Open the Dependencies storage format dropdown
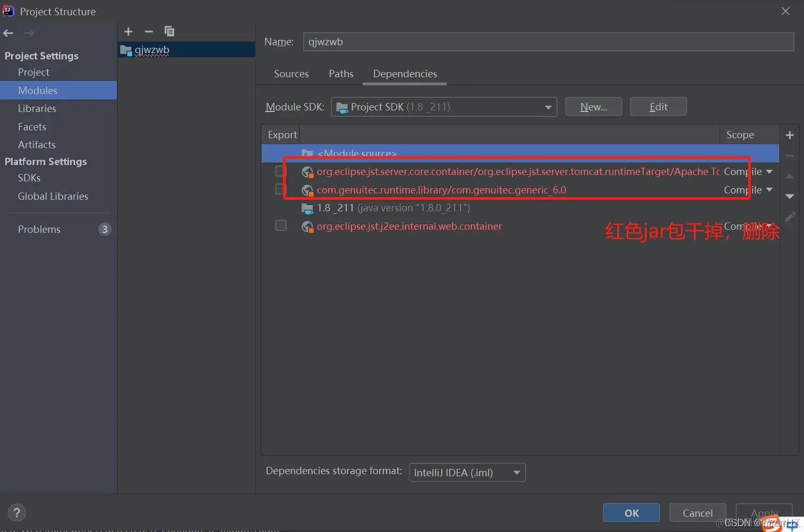The height and width of the screenshot is (532, 804). (x=467, y=472)
